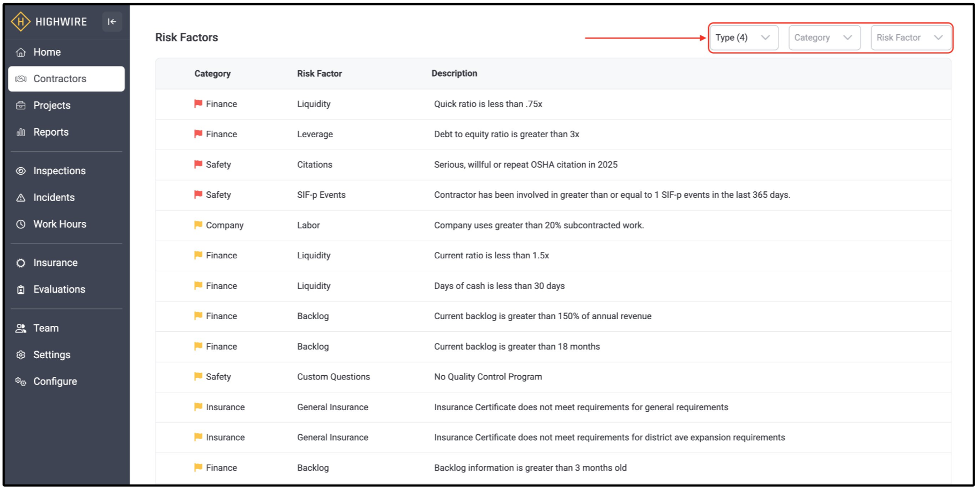Click the 'Custom Questions' risk factor cell

[x=333, y=376]
